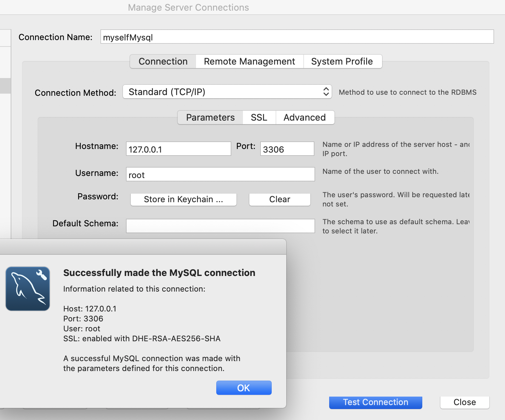The height and width of the screenshot is (420, 505).
Task: Click the MySQL Workbench dolphin icon
Action: (28, 289)
